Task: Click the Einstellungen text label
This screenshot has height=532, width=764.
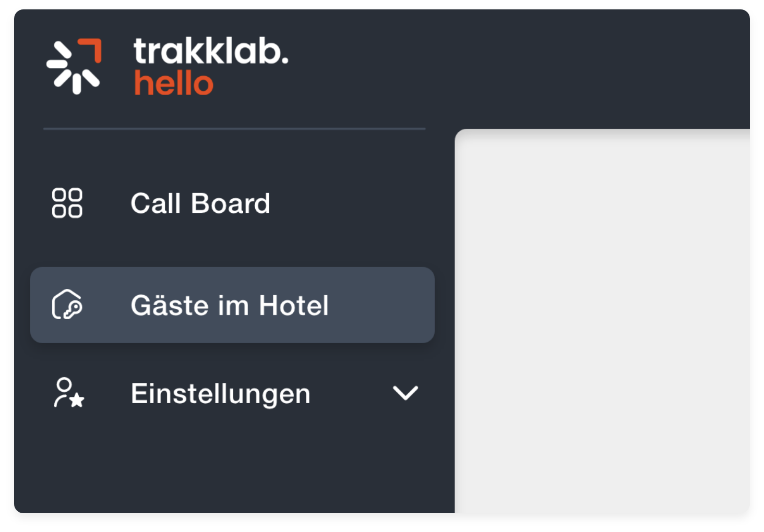Action: (x=221, y=394)
